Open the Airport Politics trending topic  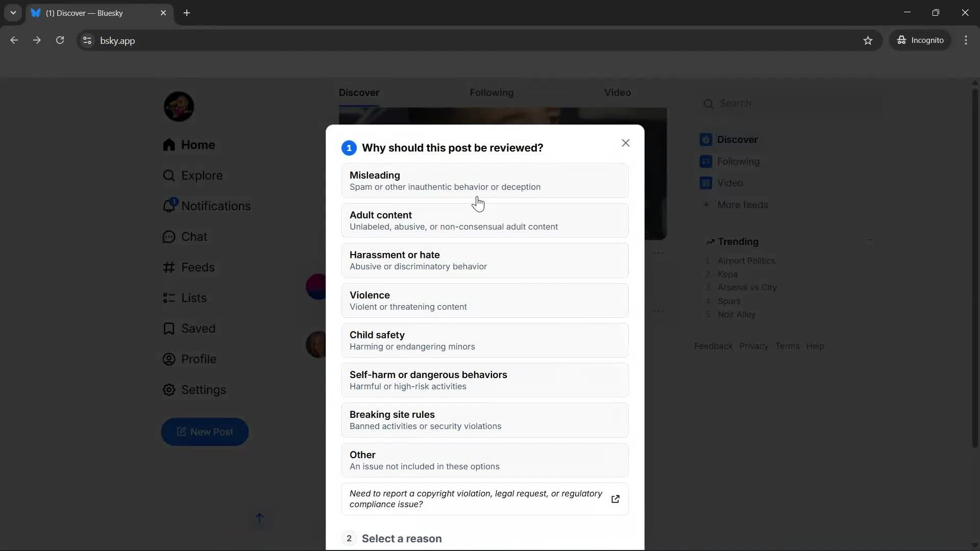(x=746, y=260)
